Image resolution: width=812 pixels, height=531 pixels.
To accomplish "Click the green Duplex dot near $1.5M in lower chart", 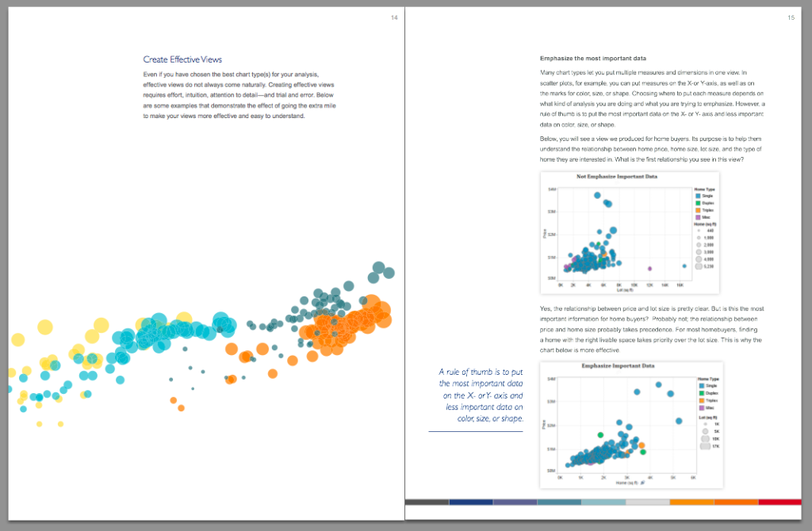I will click(x=601, y=435).
